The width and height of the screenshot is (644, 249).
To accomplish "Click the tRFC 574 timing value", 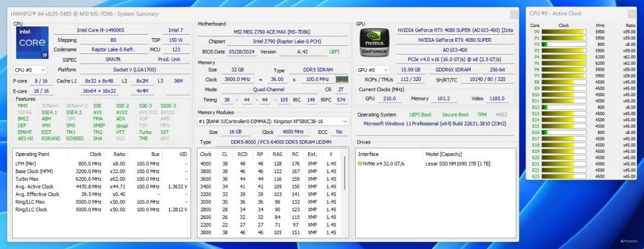I will coord(341,100).
